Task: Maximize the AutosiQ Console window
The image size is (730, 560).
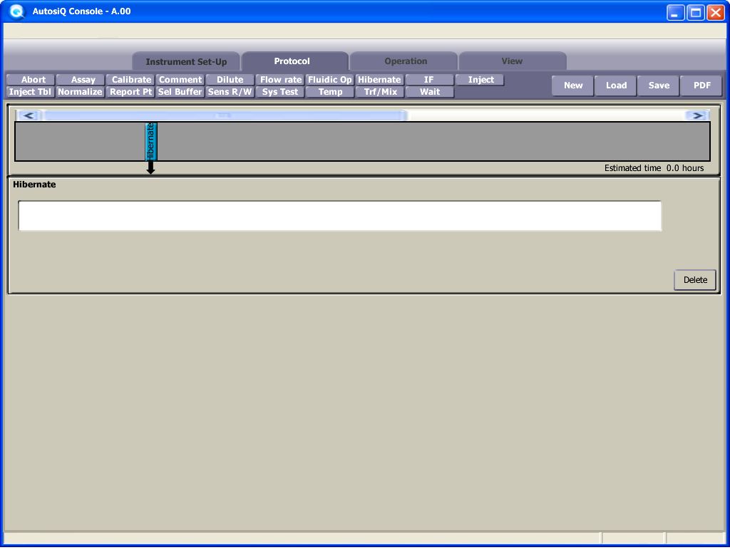Action: pos(696,12)
